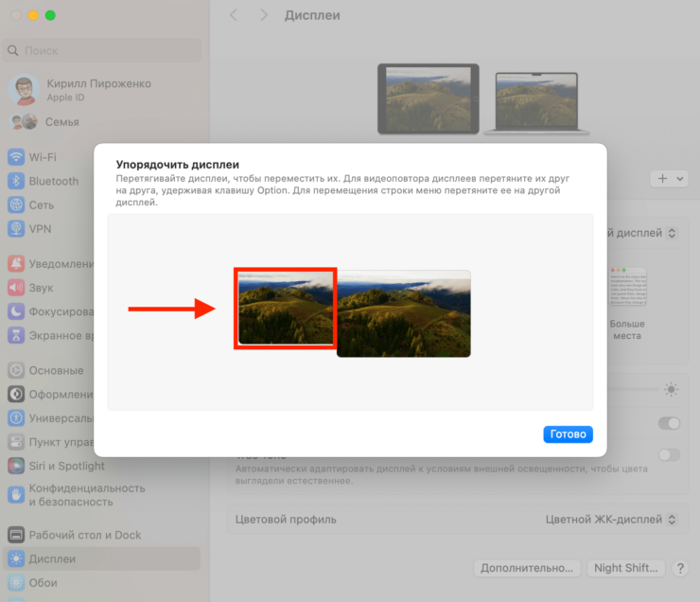Open Рабочий стол и Dock icon
This screenshot has height=602, width=700.
pos(16,535)
